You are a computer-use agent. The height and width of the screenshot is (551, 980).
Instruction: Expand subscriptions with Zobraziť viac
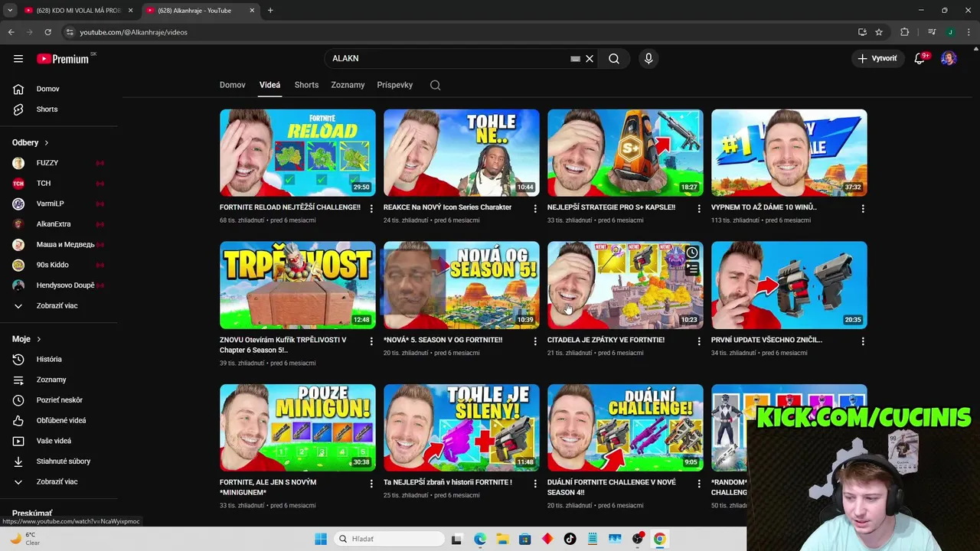click(58, 306)
